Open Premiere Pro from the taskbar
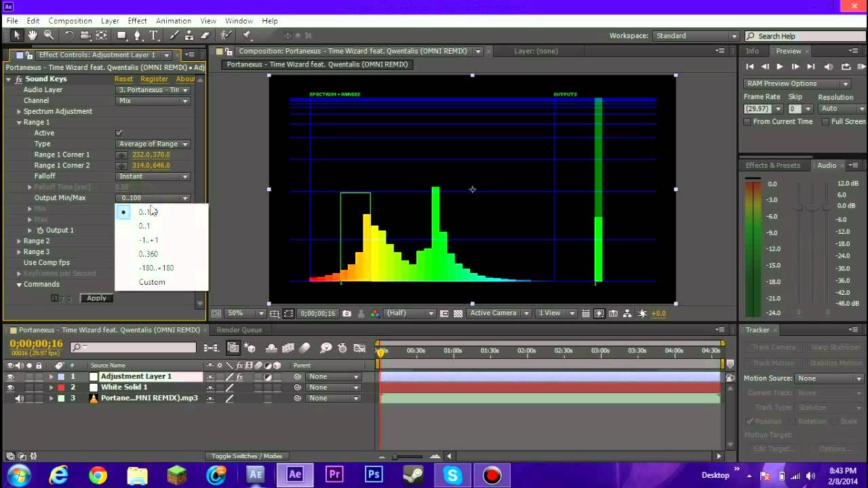868x488 pixels. (334, 475)
